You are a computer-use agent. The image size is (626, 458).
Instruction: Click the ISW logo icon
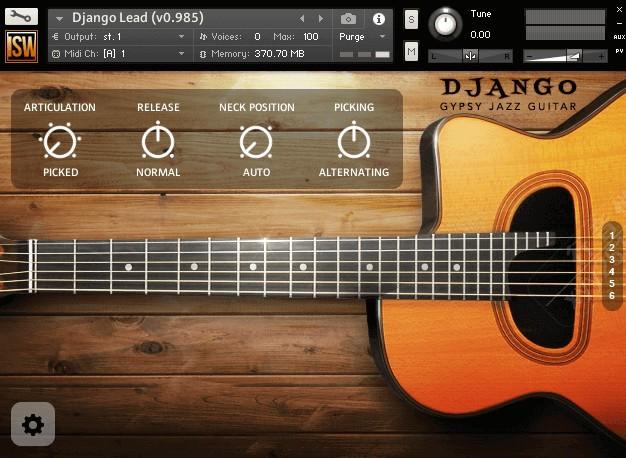[x=21, y=46]
